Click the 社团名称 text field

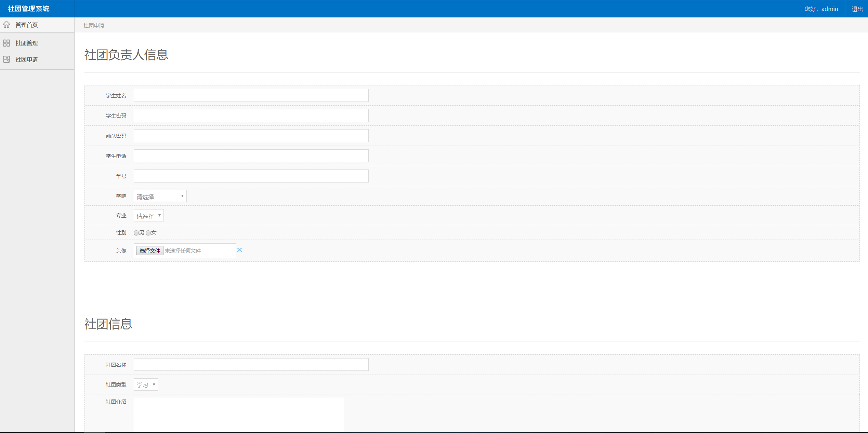pos(251,365)
